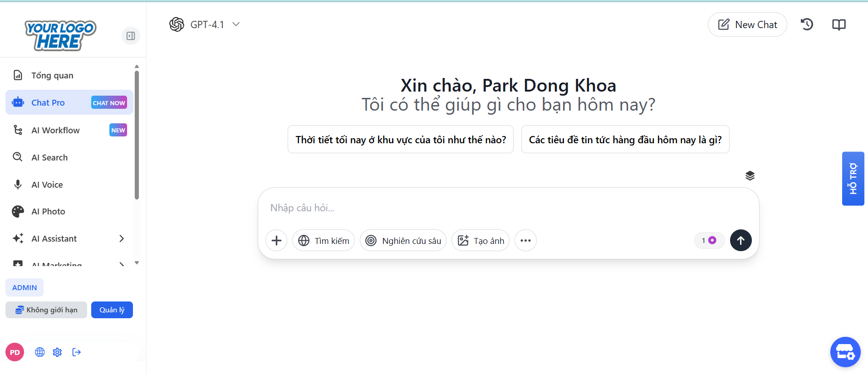This screenshot has height=374, width=868.
Task: Toggle the Tìm kiếm web search option
Action: point(324,240)
